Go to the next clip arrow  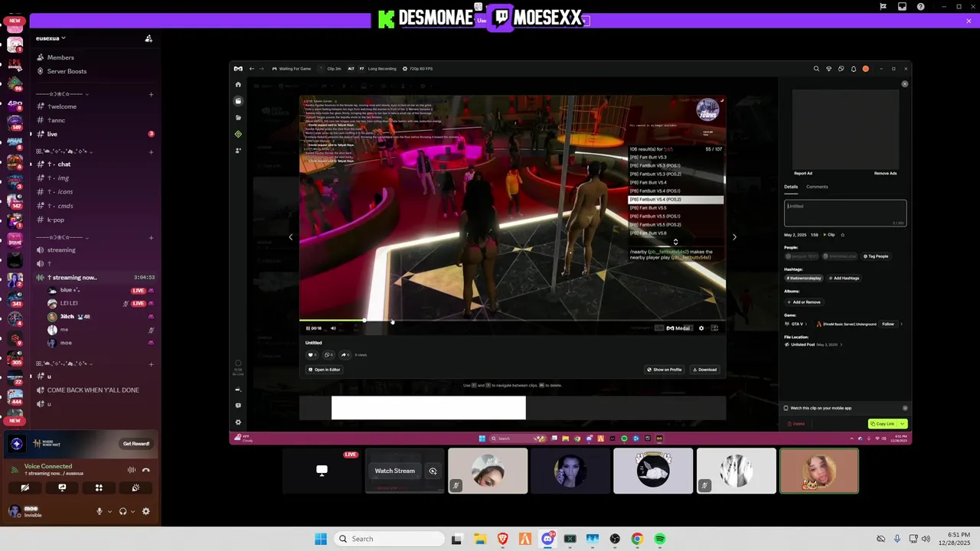click(734, 237)
